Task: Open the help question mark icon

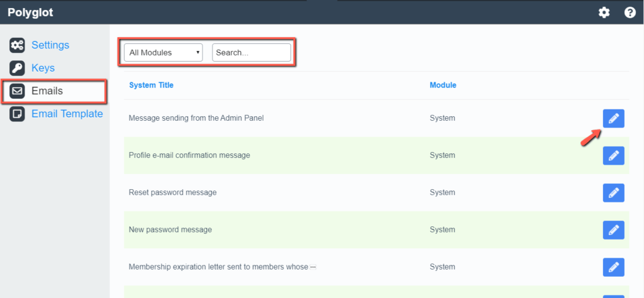Action: [630, 13]
